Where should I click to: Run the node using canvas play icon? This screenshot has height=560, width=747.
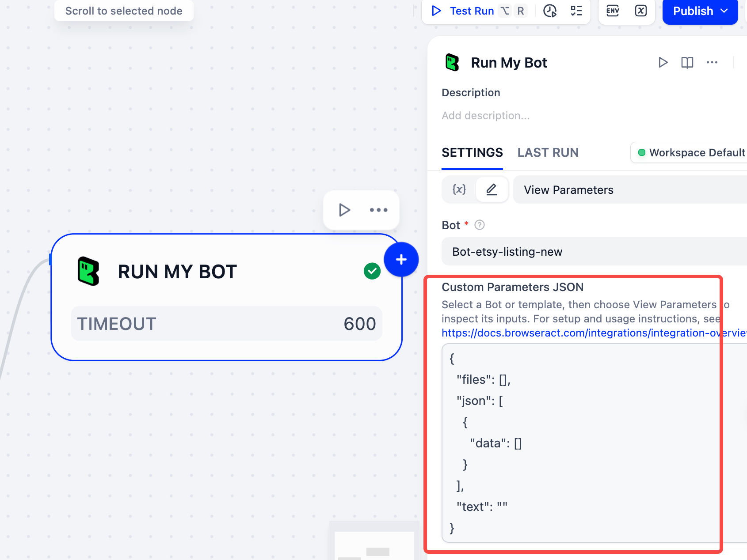344,210
